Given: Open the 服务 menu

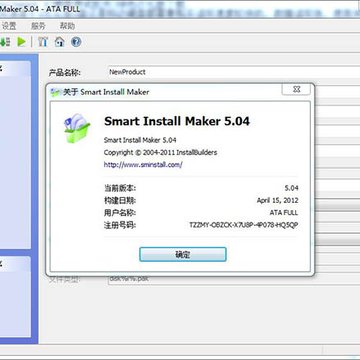Looking at the screenshot, I should click(x=38, y=26).
